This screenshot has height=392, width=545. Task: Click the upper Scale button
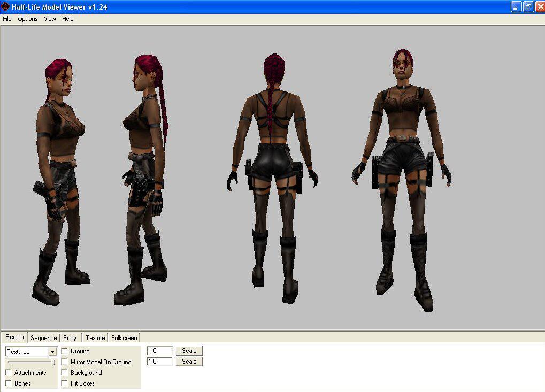click(189, 351)
